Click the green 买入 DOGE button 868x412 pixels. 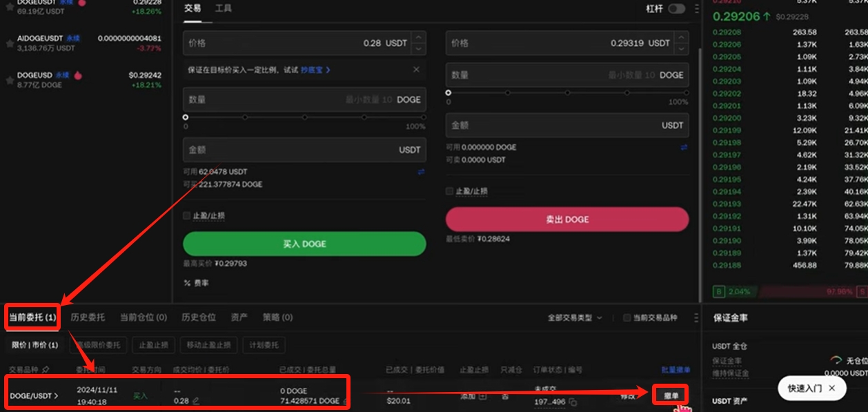point(304,244)
